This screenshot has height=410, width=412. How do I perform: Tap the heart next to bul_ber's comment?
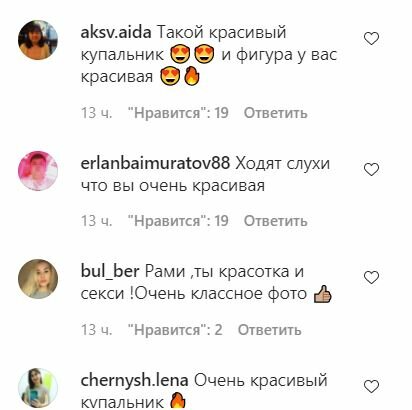tap(371, 278)
